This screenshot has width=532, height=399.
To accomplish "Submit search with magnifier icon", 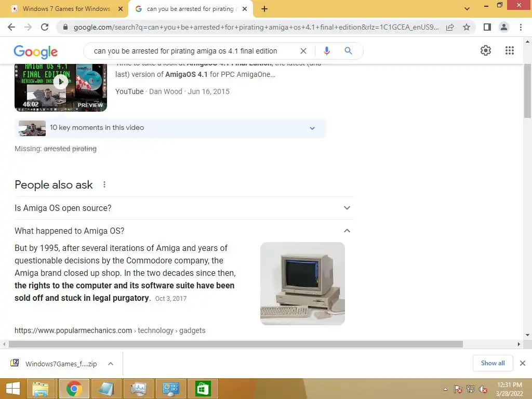I will [348, 51].
